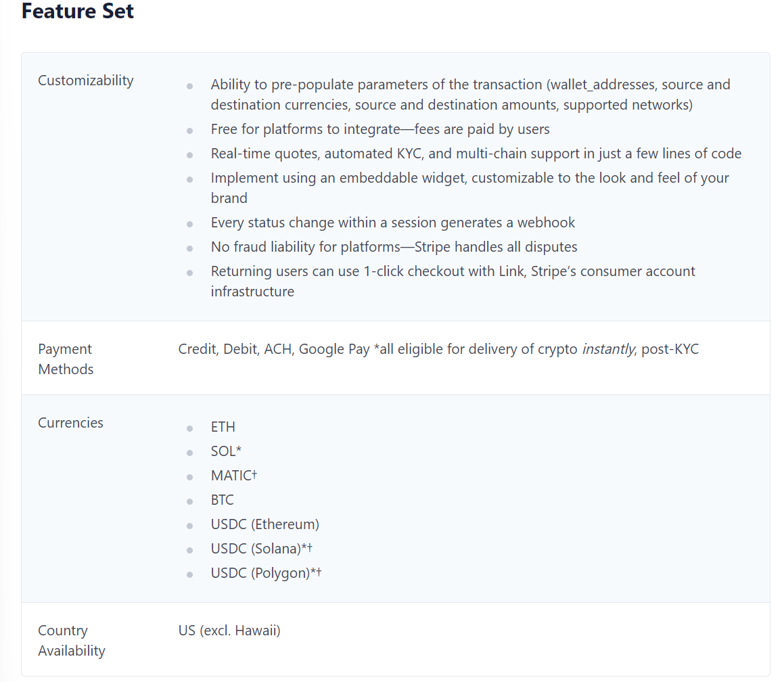Select the 'No fraud liability for platforms' line
This screenshot has width=784, height=682.
394,247
